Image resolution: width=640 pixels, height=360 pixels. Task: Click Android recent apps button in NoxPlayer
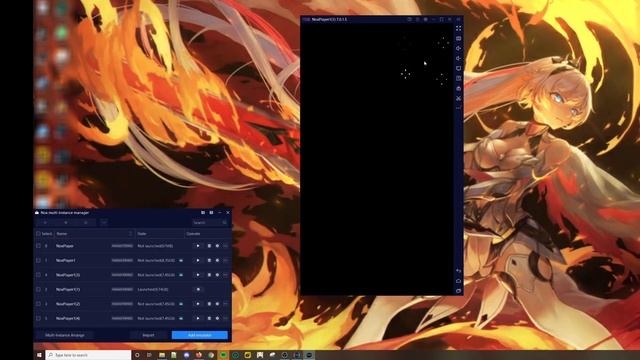tap(458, 291)
